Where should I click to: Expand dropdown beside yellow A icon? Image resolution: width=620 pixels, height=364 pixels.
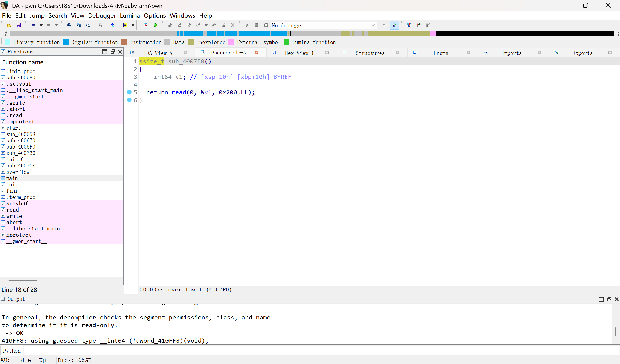tap(133, 25)
